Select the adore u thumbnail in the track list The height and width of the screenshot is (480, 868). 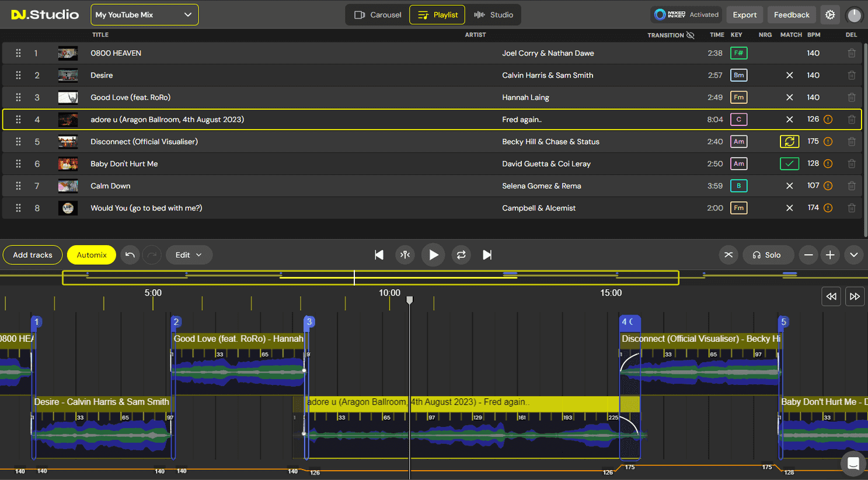click(68, 119)
